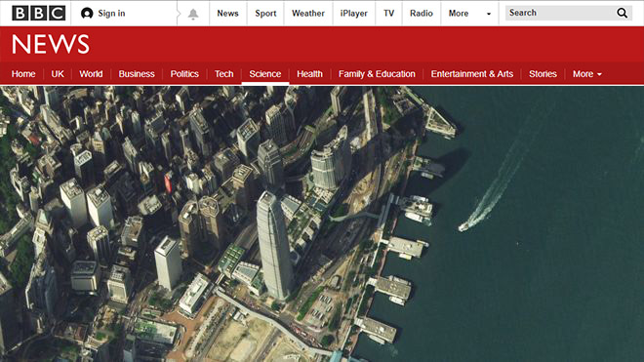The image size is (644, 362).
Task: Open iPlayer in top bar
Action: pyautogui.click(x=353, y=13)
